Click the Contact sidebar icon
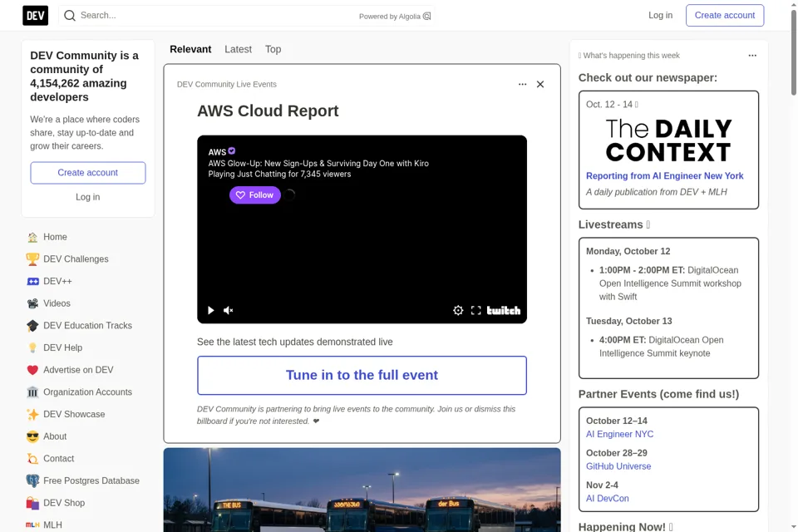Viewport: 798px width, 532px height. (x=32, y=459)
